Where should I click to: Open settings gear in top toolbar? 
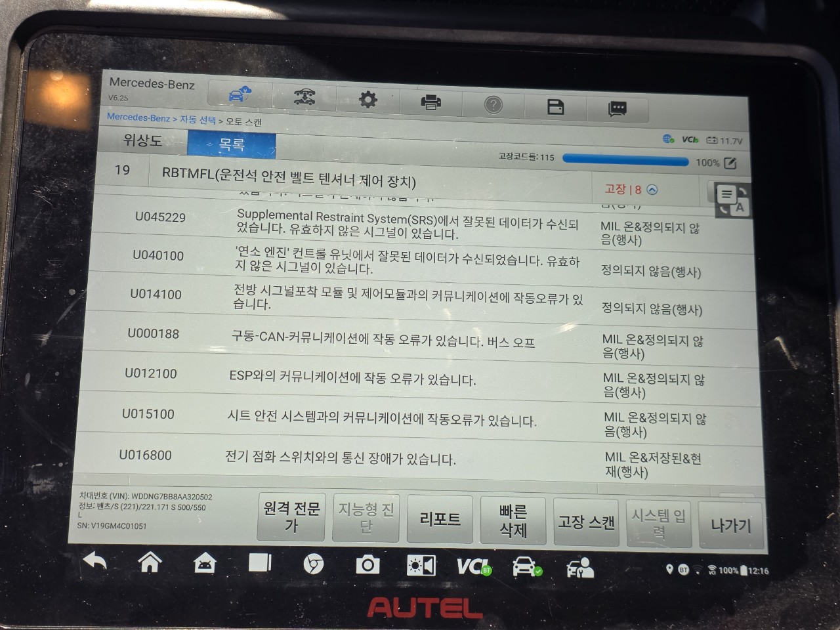[x=367, y=100]
